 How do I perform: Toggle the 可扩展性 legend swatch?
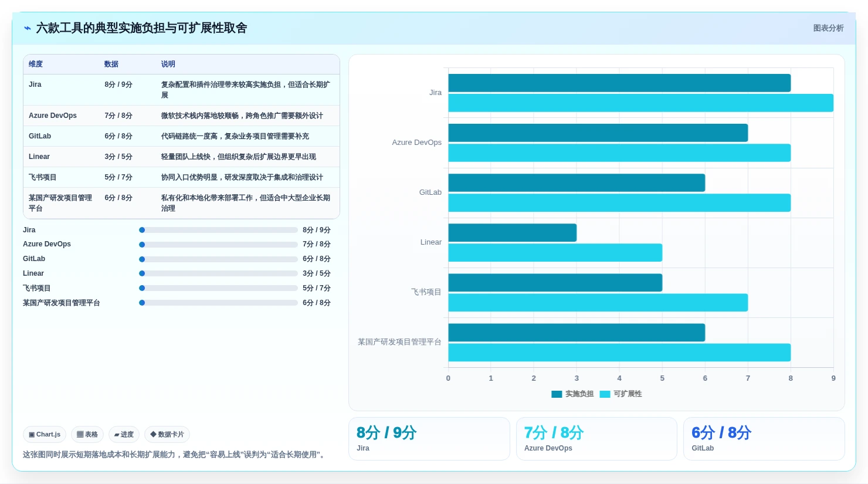tap(605, 394)
